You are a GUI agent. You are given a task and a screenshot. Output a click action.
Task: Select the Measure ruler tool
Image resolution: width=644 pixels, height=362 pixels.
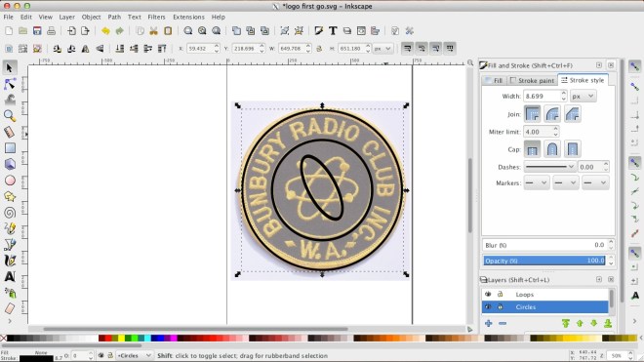[x=10, y=132]
